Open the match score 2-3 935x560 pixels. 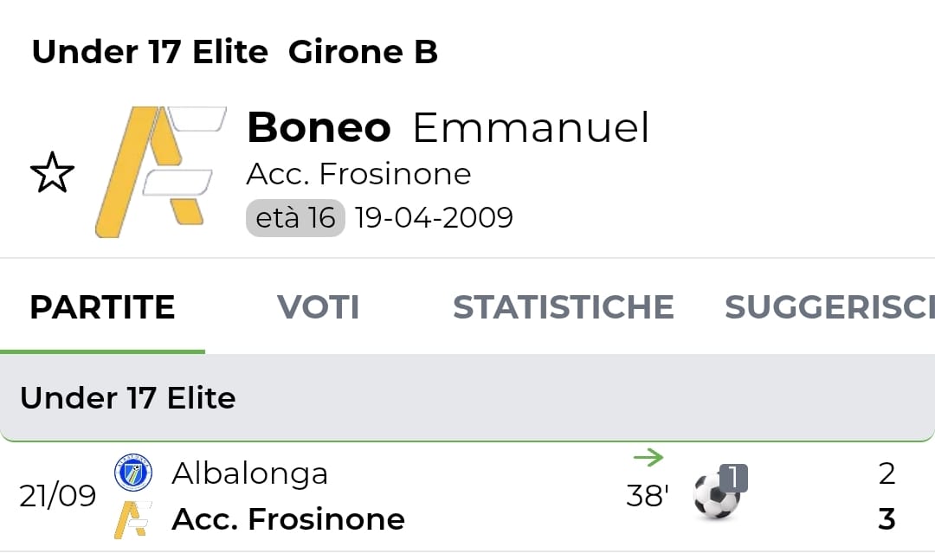(x=887, y=496)
